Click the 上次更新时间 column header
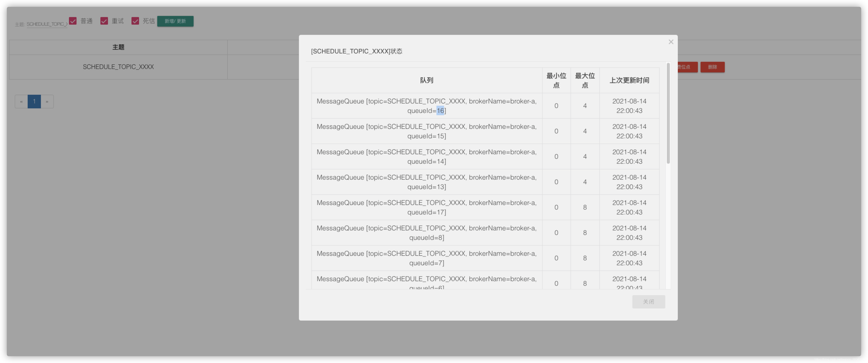Screen dimensions: 868x363 point(629,80)
